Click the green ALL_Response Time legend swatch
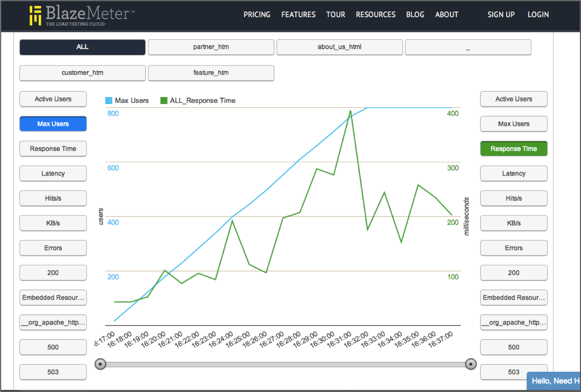Viewport: 581px width, 392px height. click(x=164, y=100)
